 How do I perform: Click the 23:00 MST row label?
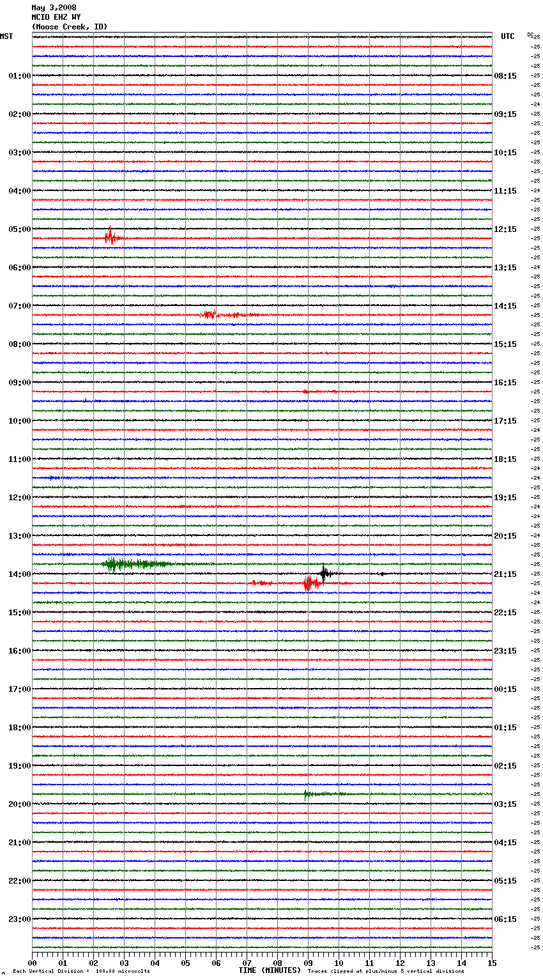(x=20, y=919)
